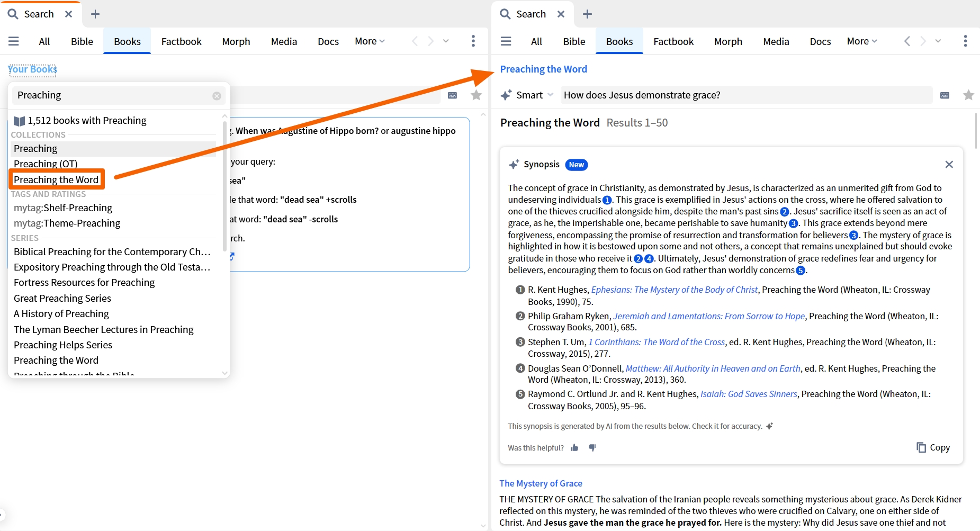Select Preaching (OT) collection
The width and height of the screenshot is (980, 531).
113,164
